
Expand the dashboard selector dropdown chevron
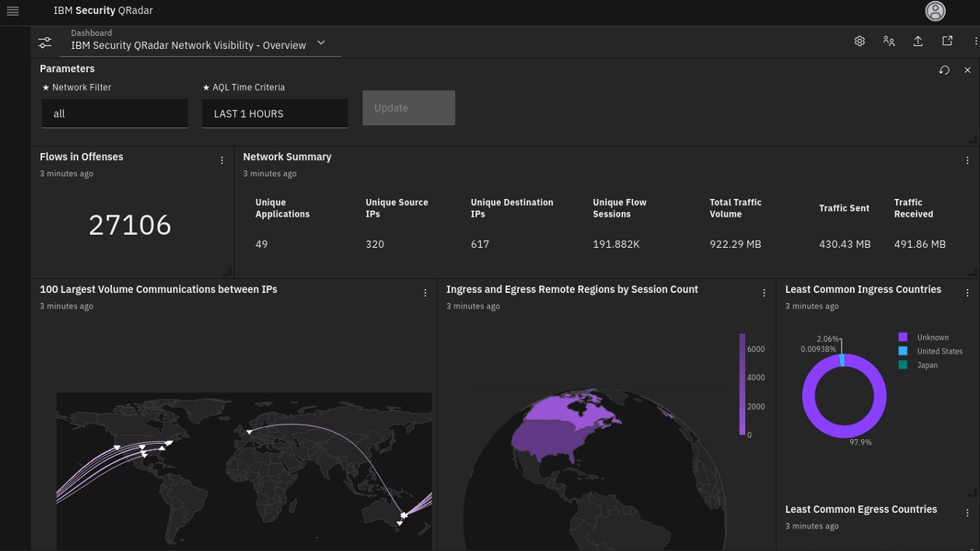pos(320,43)
